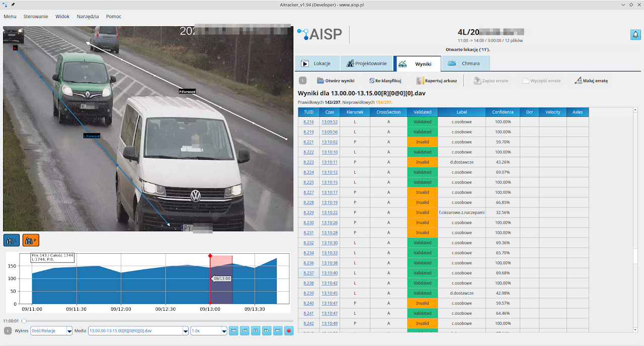Click time link 13:10:11
644x346 pixels.
tap(330, 162)
